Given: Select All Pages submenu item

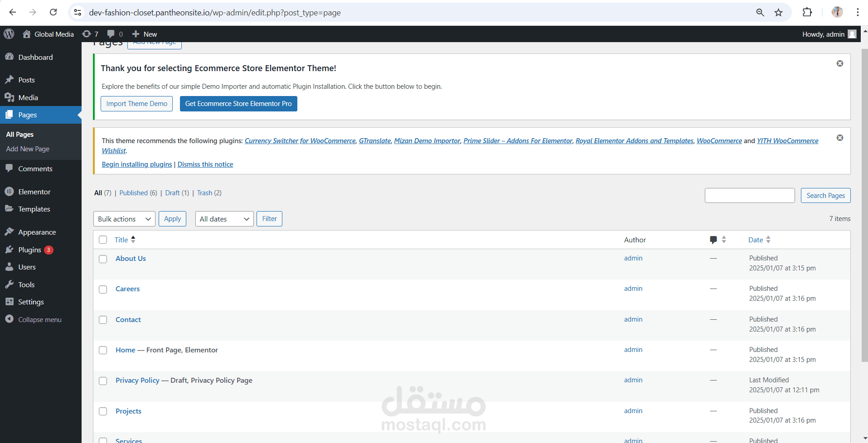Looking at the screenshot, I should coord(20,134).
